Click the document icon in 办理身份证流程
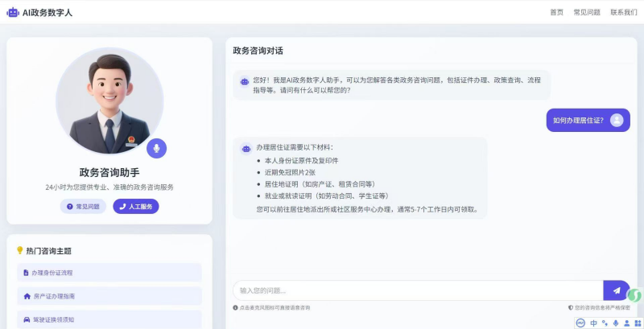The image size is (644, 329). point(27,273)
